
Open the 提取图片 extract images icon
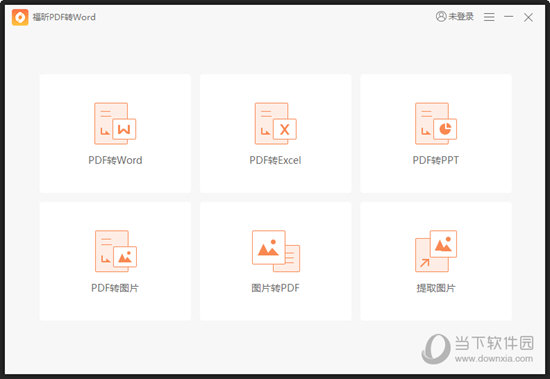[x=436, y=251]
